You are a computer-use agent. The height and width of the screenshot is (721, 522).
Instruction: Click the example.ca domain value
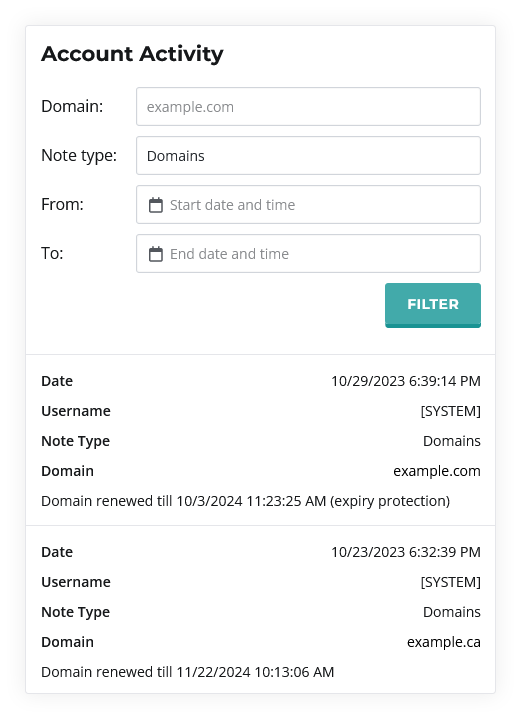pos(443,642)
